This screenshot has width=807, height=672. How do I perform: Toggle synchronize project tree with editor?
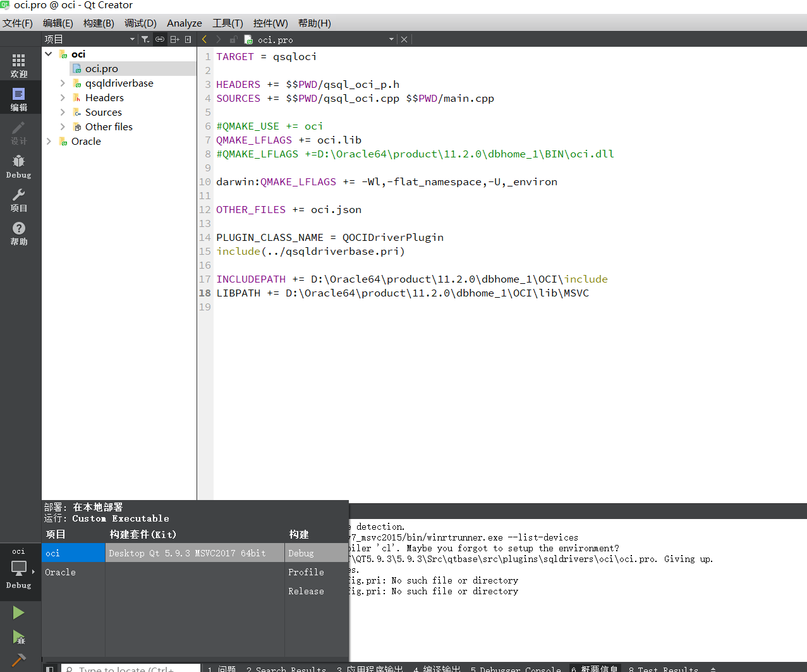click(159, 39)
